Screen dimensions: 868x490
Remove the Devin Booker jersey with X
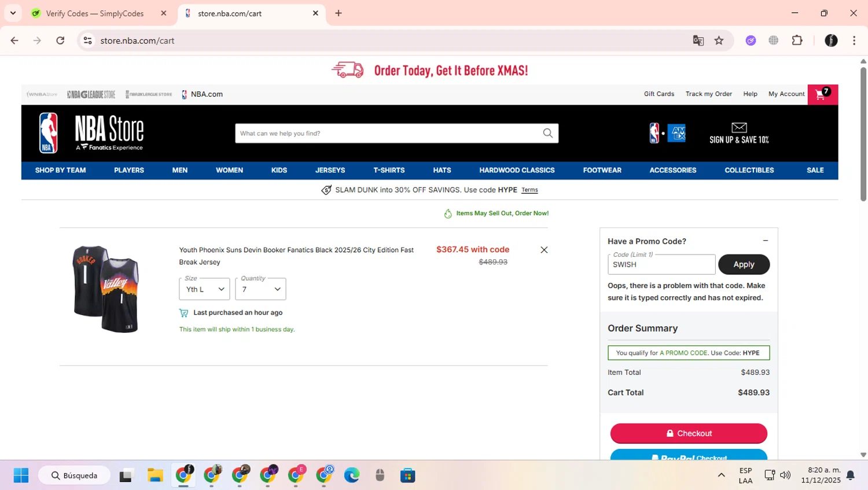coord(544,250)
